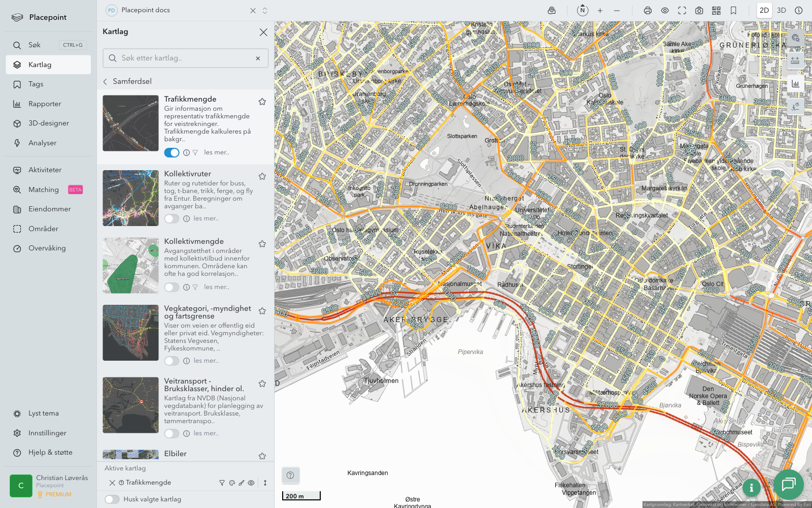Take a map screenshot with camera icon

699,10
